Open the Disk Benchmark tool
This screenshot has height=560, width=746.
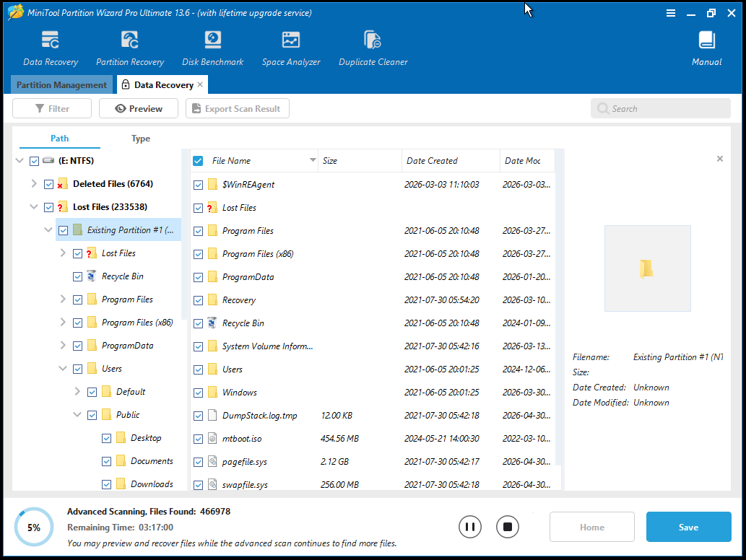point(212,40)
